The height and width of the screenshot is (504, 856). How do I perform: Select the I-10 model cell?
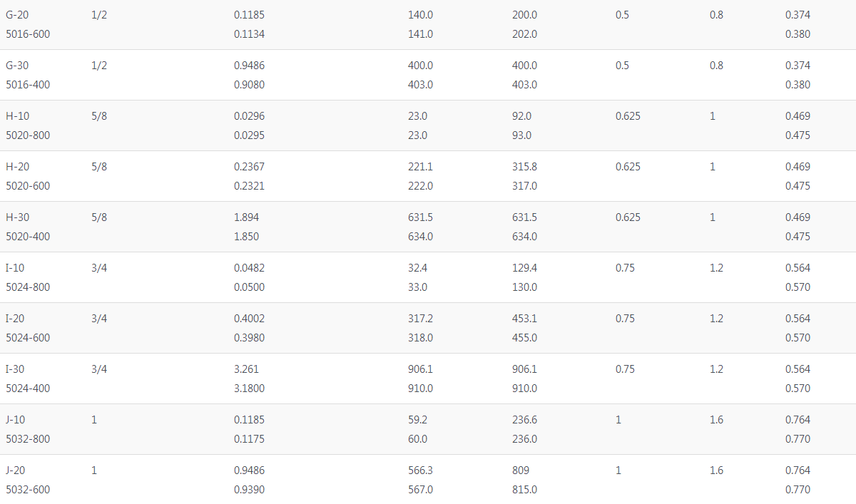click(16, 268)
